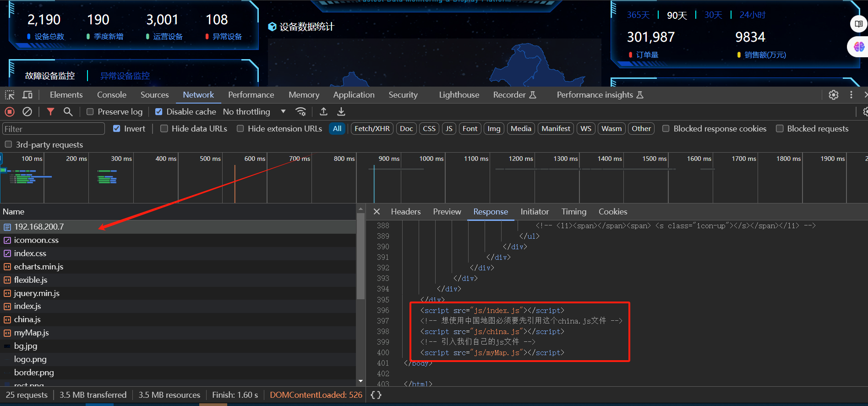Image resolution: width=868 pixels, height=406 pixels.
Task: Open the Lighthouse tab
Action: point(459,95)
